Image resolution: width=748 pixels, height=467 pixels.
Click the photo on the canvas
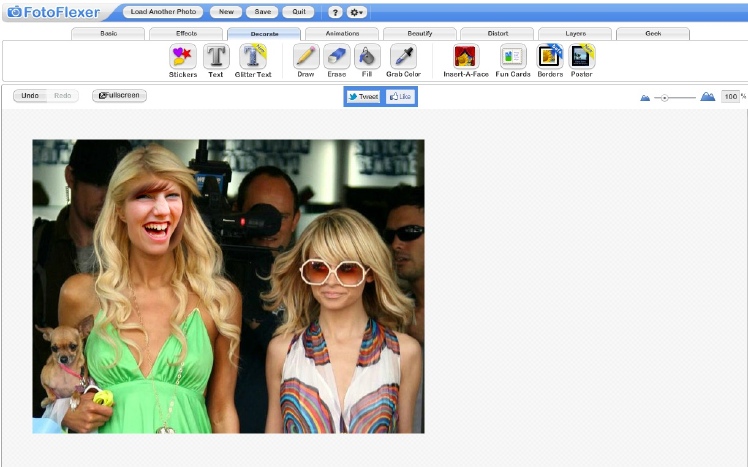(228, 286)
